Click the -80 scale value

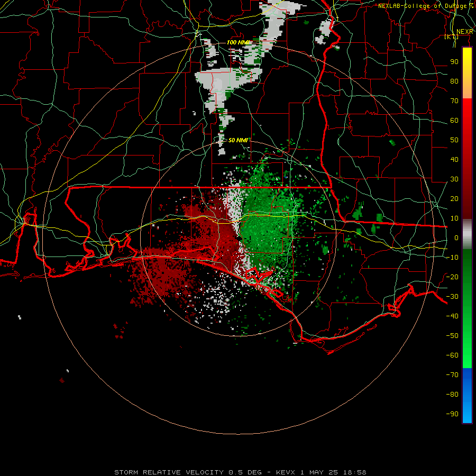click(452, 395)
